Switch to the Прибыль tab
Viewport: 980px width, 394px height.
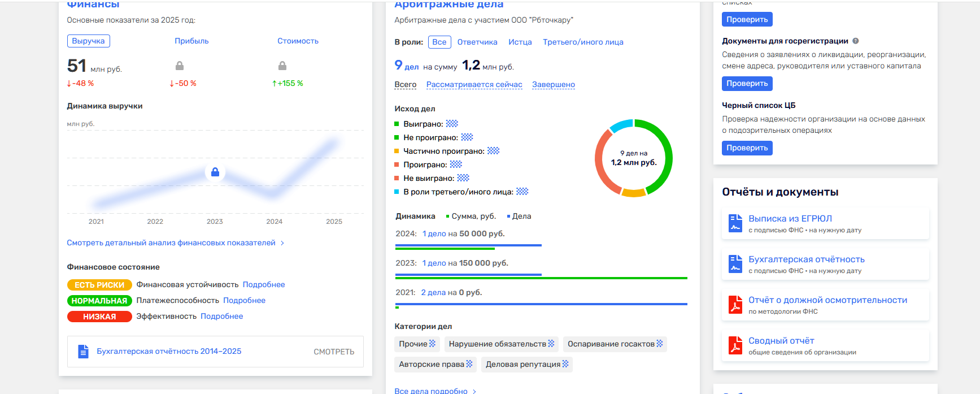click(x=191, y=41)
